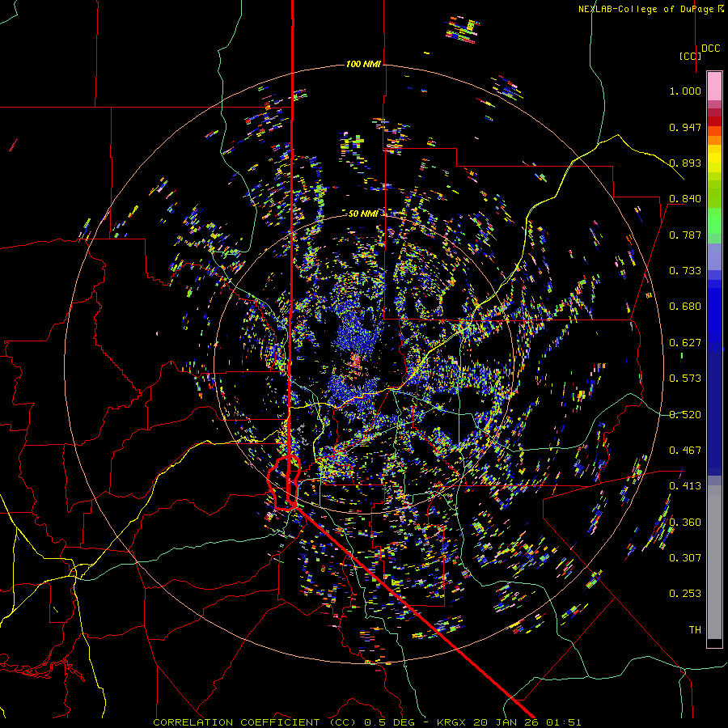
Task: Click the 0.467 value on the color scale
Action: coord(685,451)
